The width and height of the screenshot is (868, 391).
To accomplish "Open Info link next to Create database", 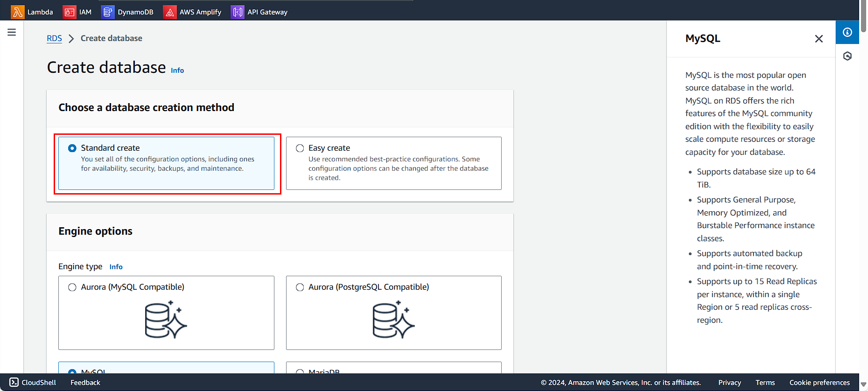I will coord(177,70).
